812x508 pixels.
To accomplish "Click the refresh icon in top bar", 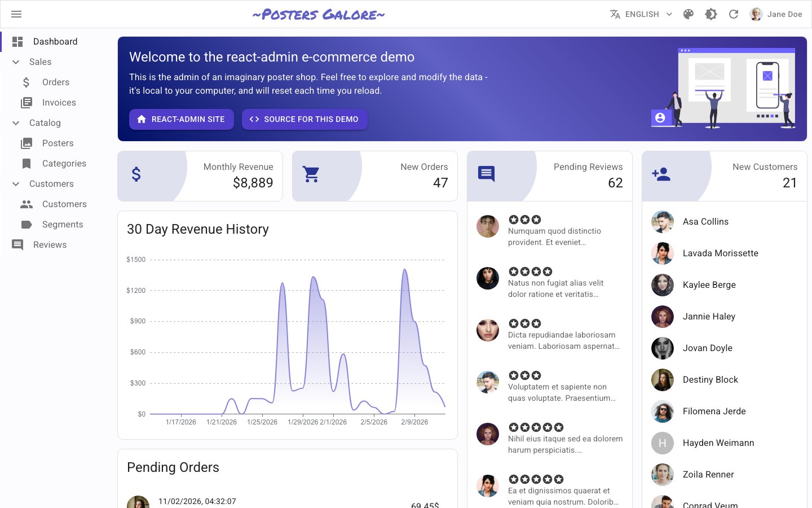I will (734, 14).
